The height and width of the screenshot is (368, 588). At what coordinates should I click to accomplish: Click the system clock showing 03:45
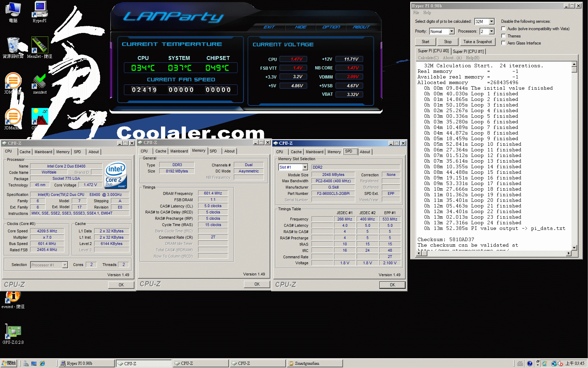575,363
